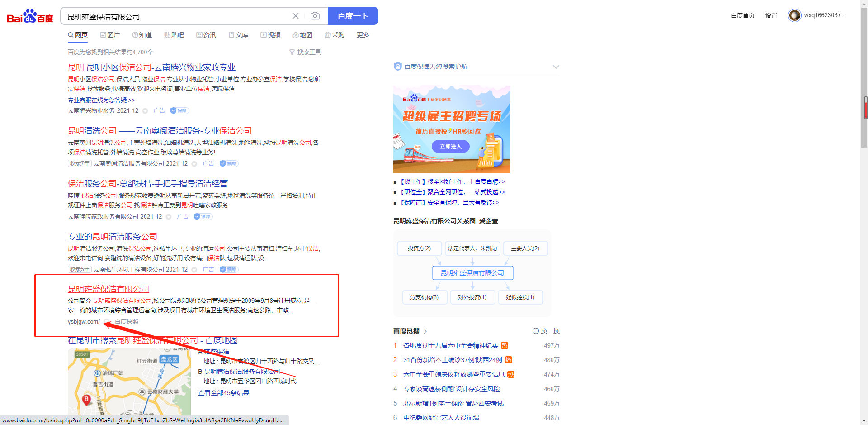Open 搜索工具 filter

coord(305,52)
